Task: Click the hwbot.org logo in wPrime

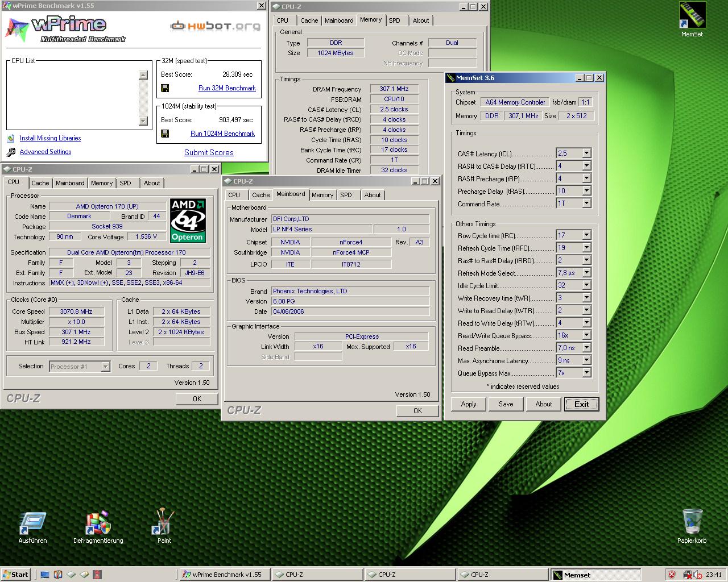Action: pos(215,26)
